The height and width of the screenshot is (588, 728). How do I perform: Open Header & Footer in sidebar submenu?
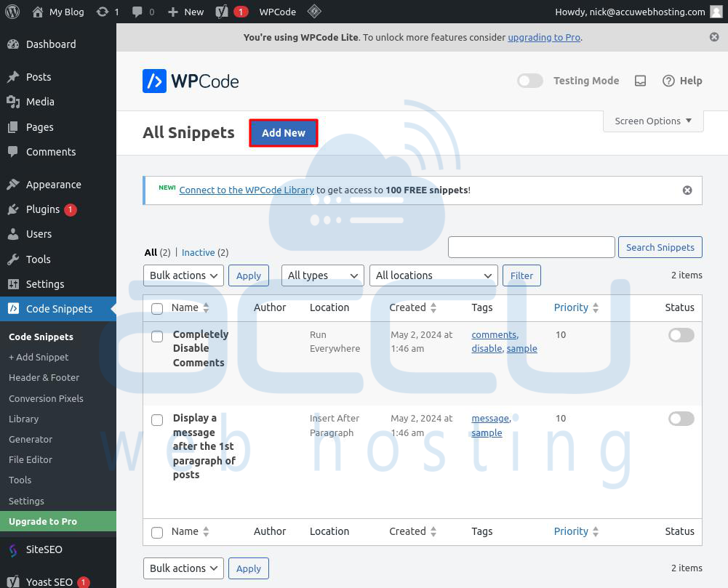pyautogui.click(x=44, y=377)
